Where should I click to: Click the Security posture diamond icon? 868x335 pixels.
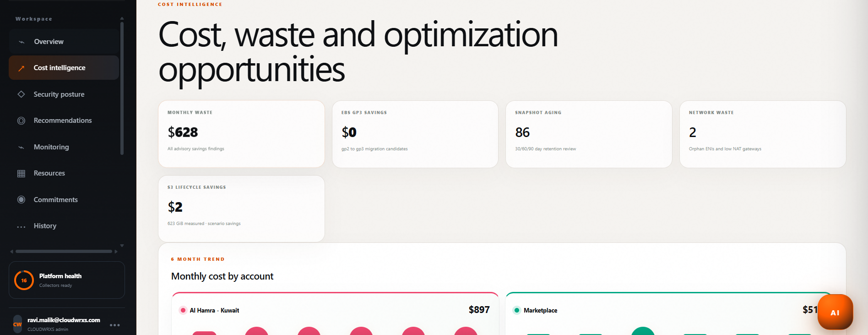pos(21,94)
